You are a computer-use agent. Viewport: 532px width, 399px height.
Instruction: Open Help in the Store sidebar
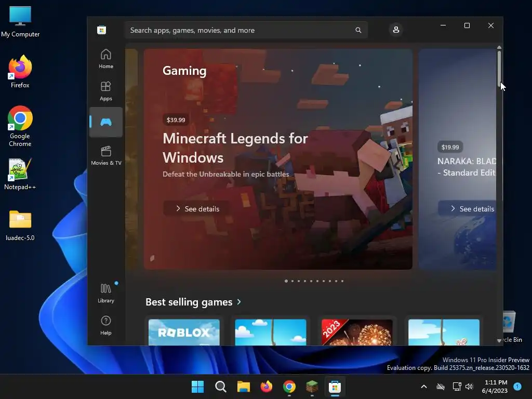point(106,325)
